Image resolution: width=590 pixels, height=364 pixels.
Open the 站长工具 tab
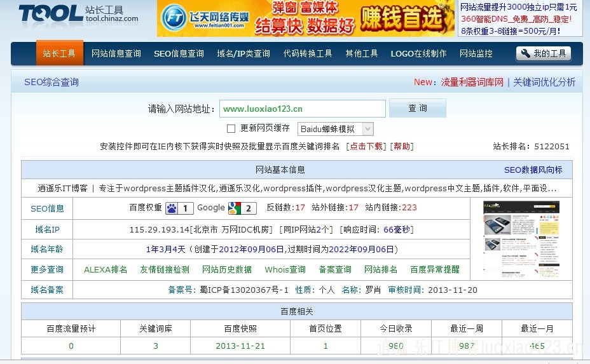click(x=60, y=53)
